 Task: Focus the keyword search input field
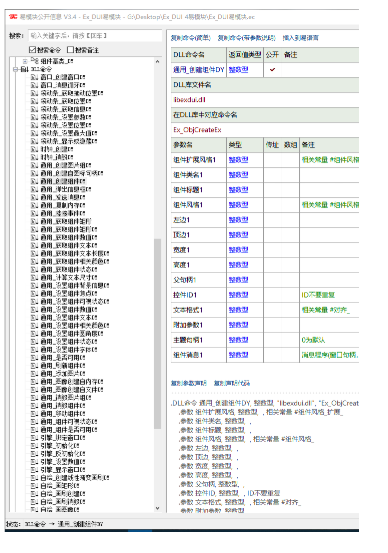[95, 36]
